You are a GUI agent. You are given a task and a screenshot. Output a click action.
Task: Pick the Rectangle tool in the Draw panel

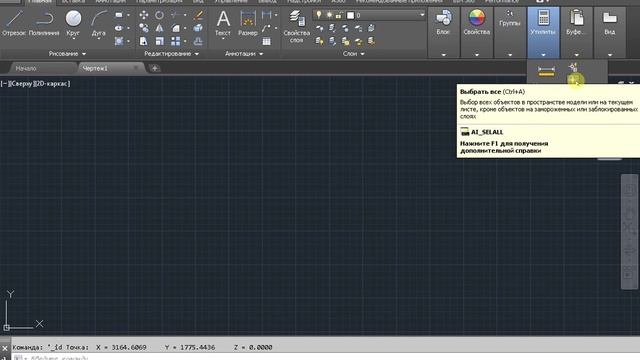pyautogui.click(x=118, y=15)
